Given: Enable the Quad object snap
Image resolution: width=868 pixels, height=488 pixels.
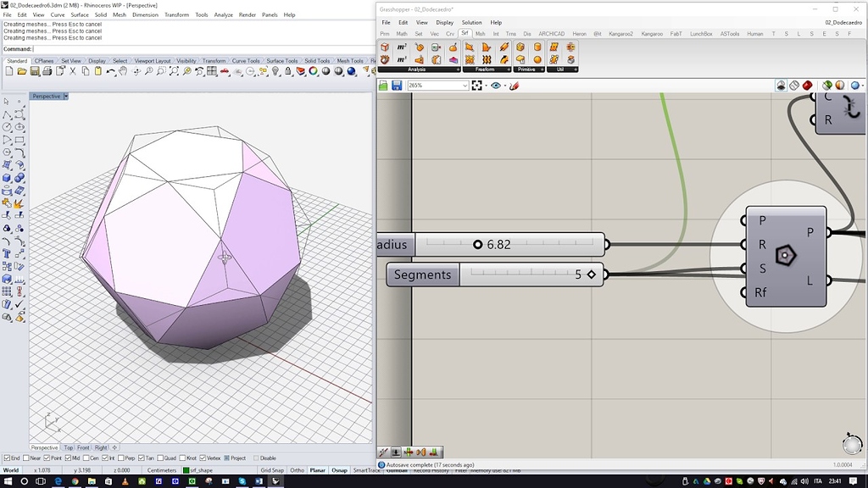Looking at the screenshot, I should [160, 457].
